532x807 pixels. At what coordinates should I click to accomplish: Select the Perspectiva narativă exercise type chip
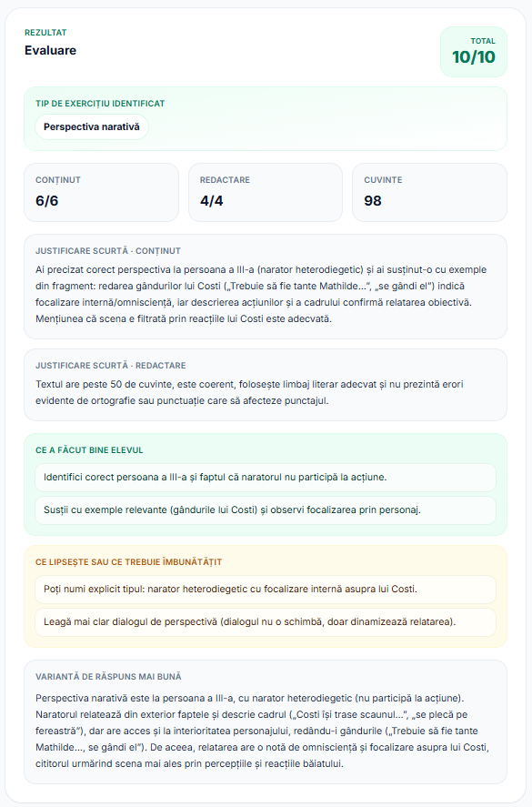92,127
